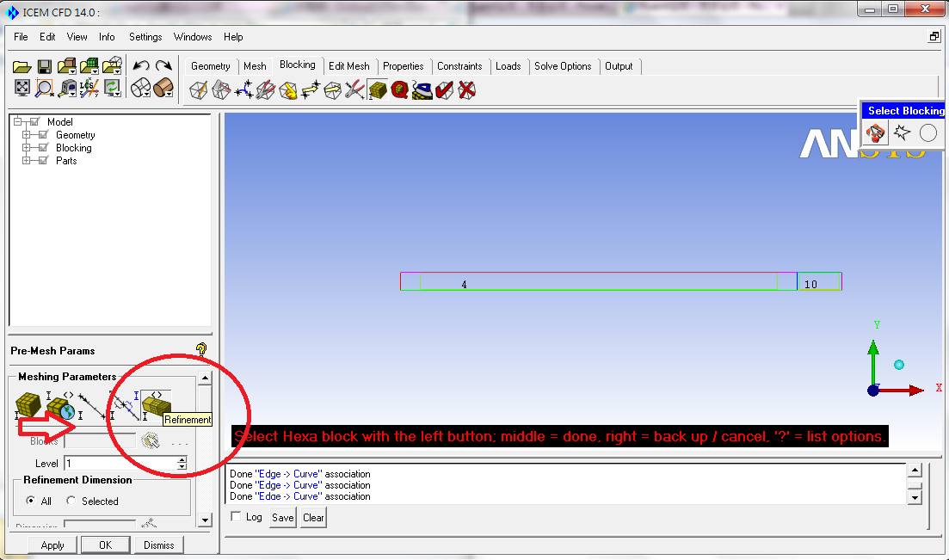Enable the Log checkbox

click(236, 517)
